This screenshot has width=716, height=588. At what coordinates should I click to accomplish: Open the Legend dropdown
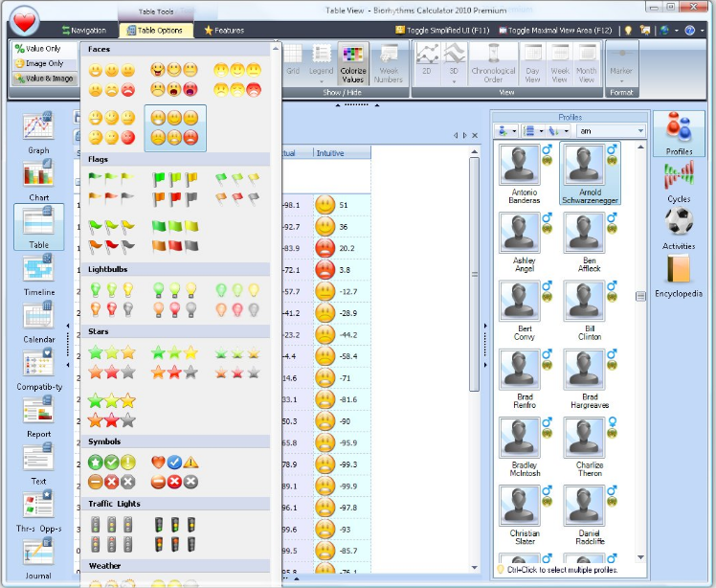click(x=321, y=64)
